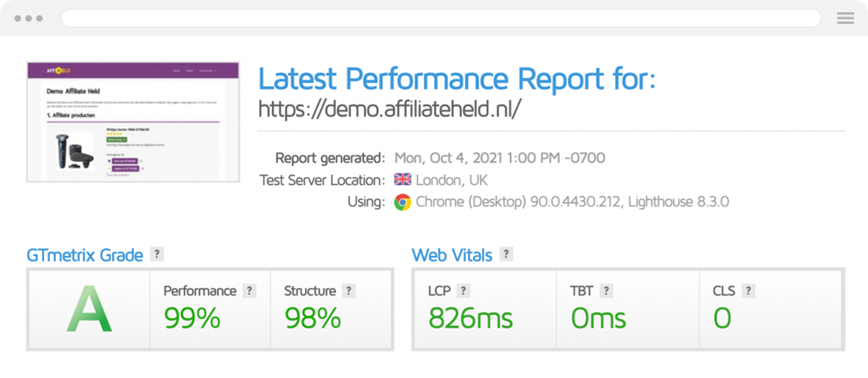Open the demo.affiliateheld.nl URL link
Viewport: 868px width, 378px height.
click(390, 109)
